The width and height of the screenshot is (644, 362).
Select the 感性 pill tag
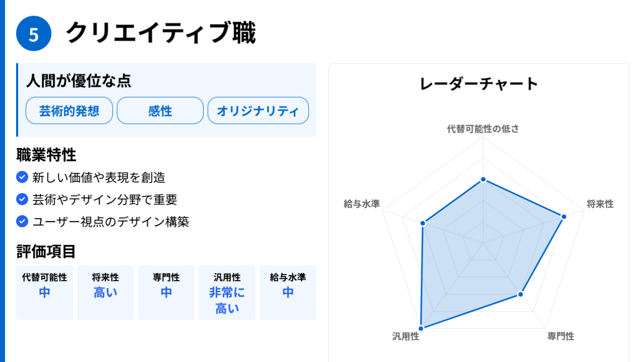(x=160, y=111)
